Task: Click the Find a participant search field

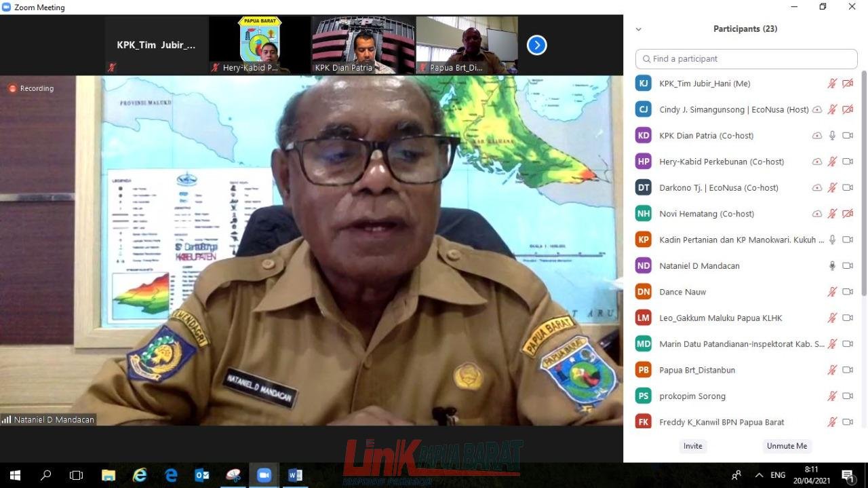Action: click(x=746, y=59)
